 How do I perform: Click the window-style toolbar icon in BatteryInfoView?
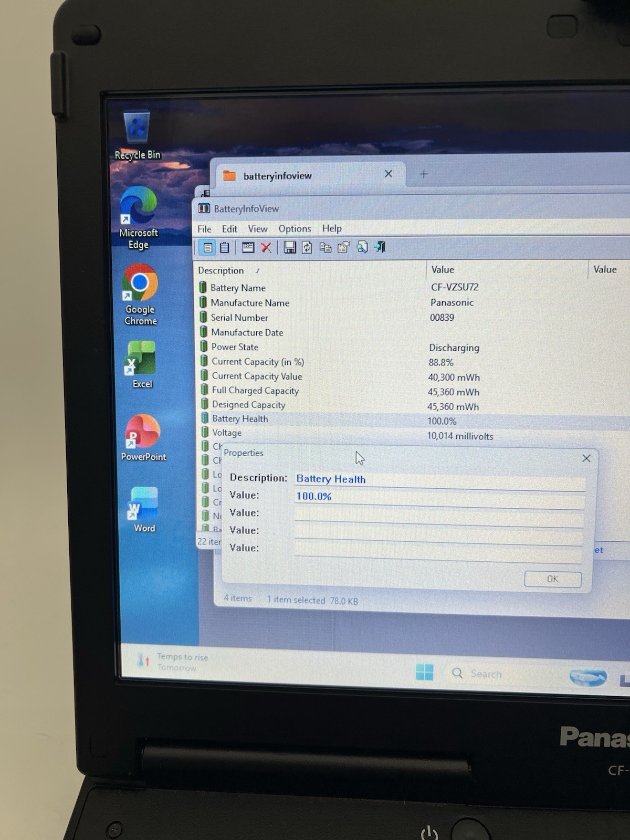pos(248,247)
